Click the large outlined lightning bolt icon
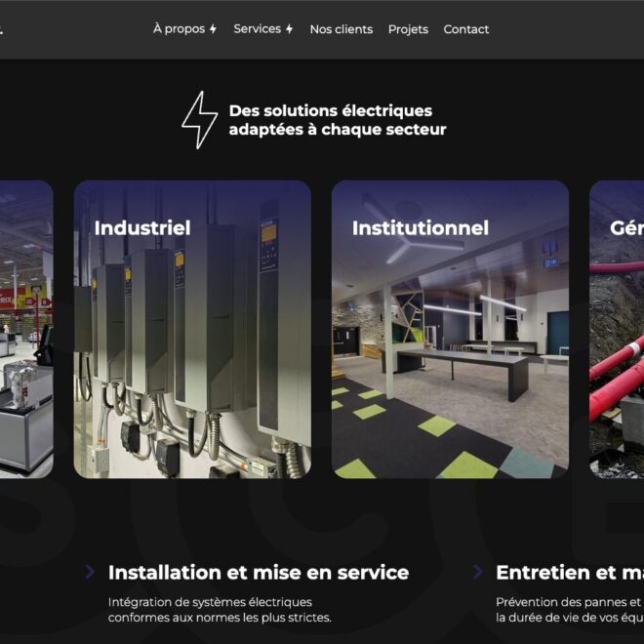Viewport: 644px width, 644px height. click(199, 120)
